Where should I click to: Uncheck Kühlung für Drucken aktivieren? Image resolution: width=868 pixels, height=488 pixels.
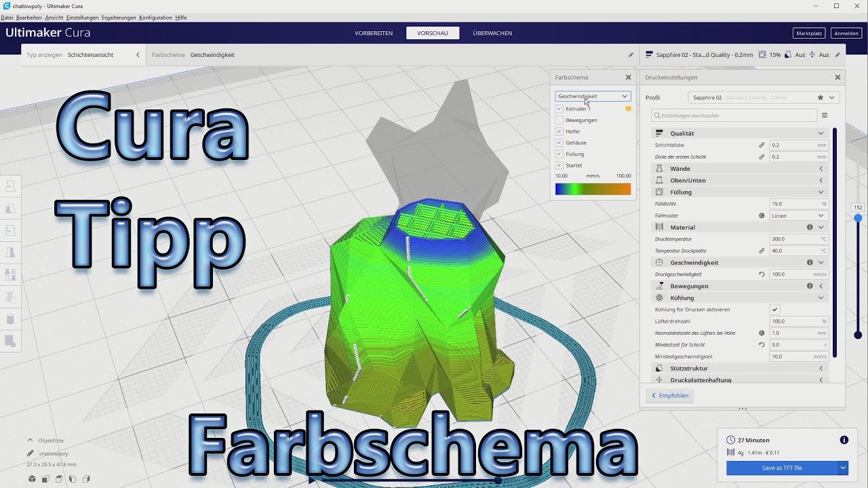tap(775, 310)
